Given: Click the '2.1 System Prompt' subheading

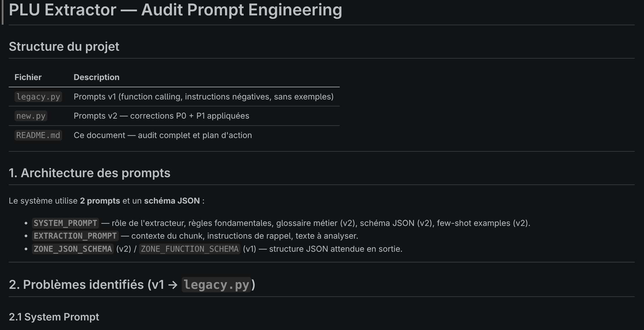Looking at the screenshot, I should 54,317.
